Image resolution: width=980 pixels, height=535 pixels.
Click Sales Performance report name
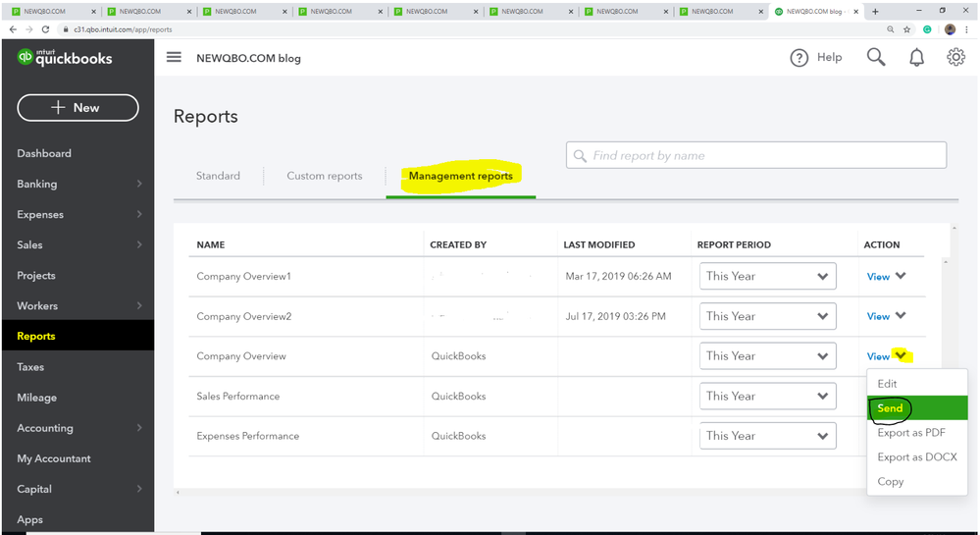click(238, 396)
